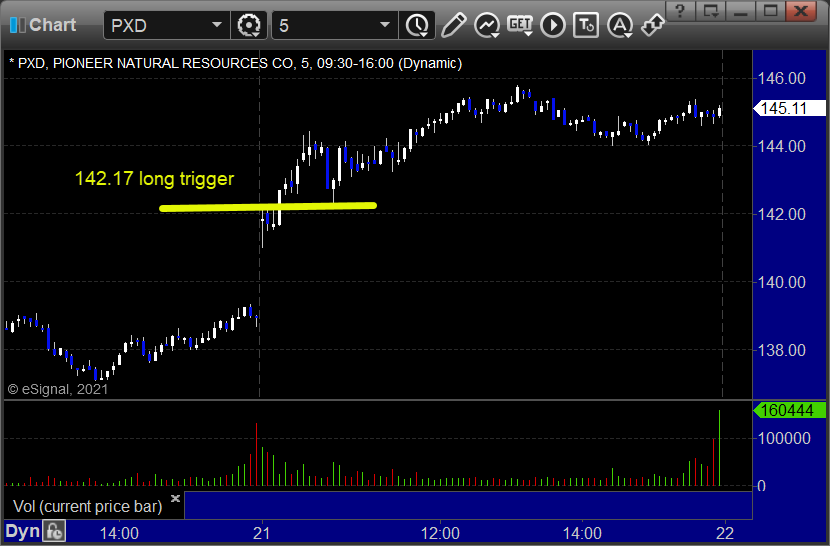830x546 pixels.
Task: Click the 22 date label on time axis
Action: tap(725, 533)
